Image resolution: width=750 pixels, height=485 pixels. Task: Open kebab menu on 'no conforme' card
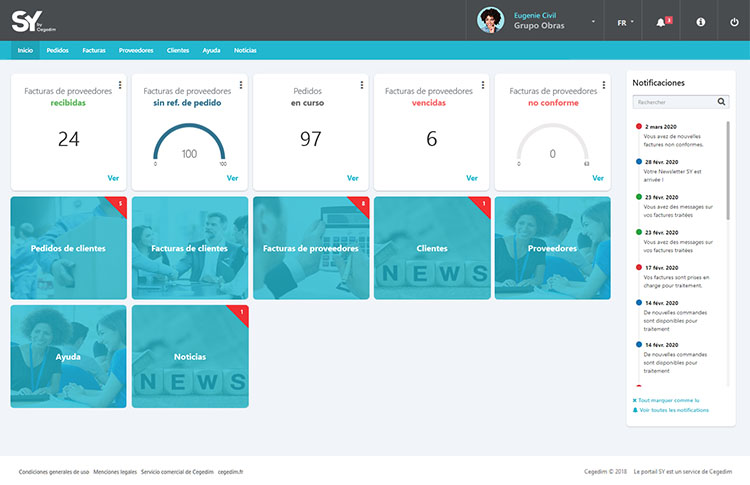603,85
